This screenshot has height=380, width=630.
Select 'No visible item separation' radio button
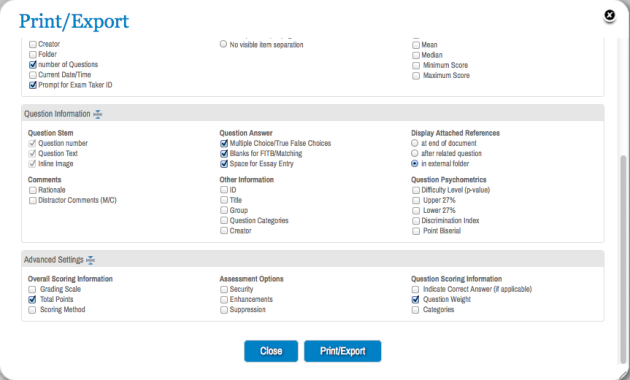click(x=223, y=44)
